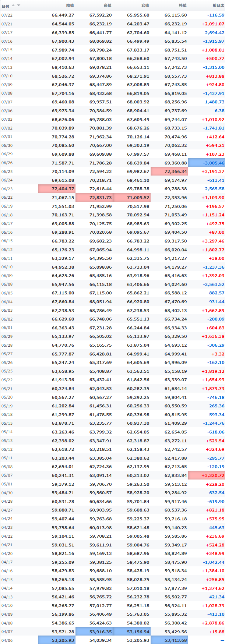Sort dates descending with down arrow
225x644 pixels.
point(19,6)
